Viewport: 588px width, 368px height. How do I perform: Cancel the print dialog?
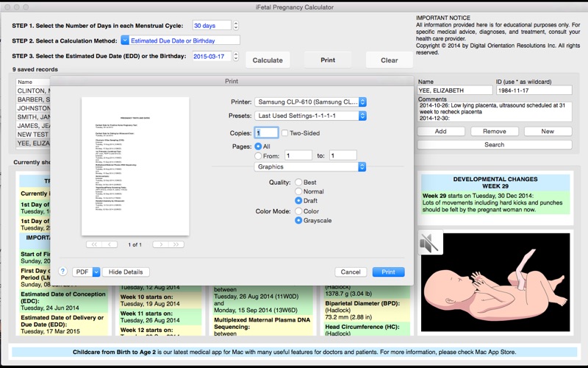[351, 272]
